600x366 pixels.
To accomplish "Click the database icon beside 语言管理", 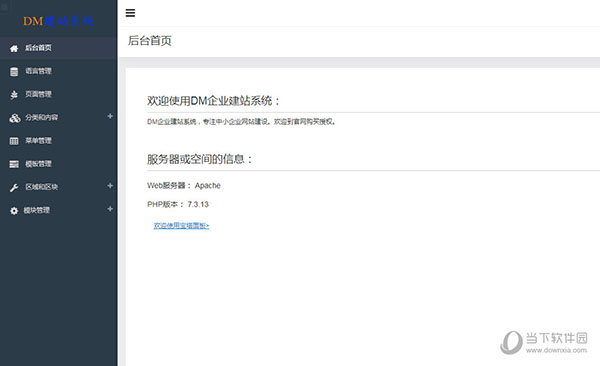I will 14,72.
